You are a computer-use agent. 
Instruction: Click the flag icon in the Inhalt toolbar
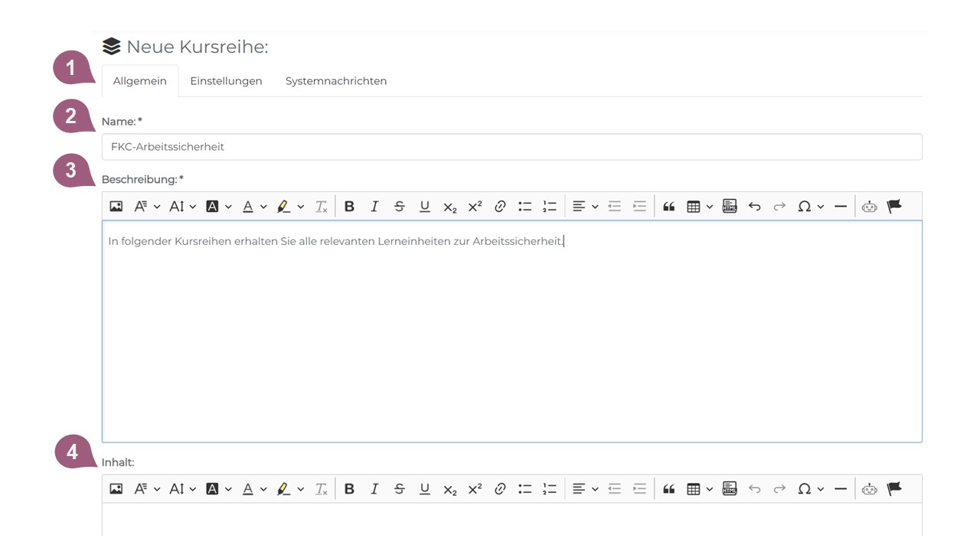[894, 489]
